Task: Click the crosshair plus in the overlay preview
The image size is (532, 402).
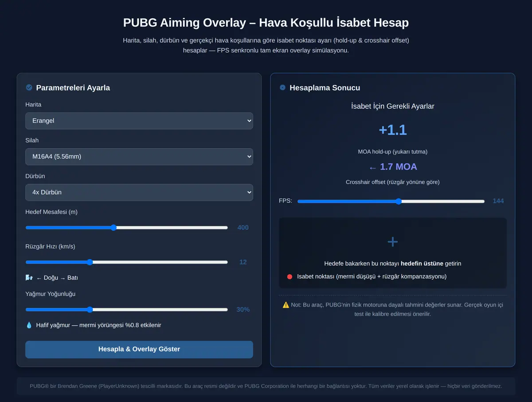Action: click(393, 241)
